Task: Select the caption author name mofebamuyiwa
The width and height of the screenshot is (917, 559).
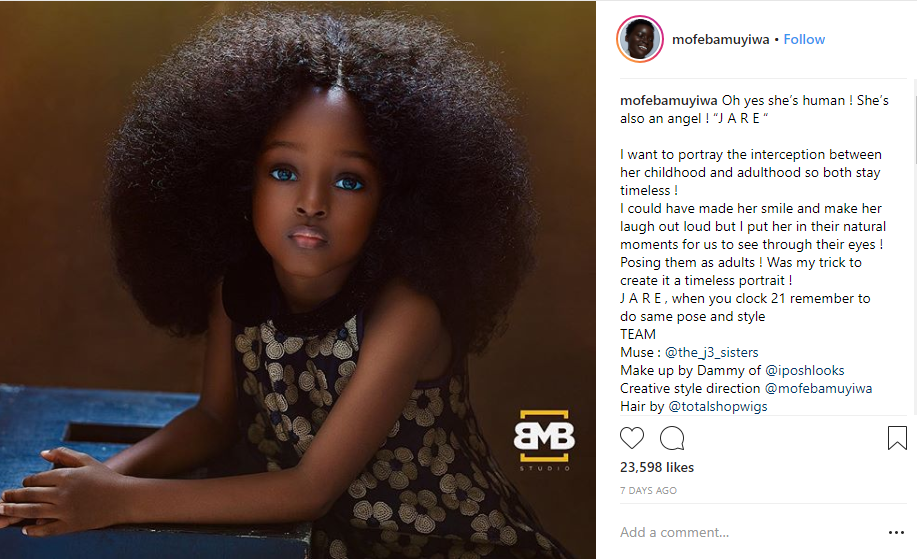Action: 668,101
